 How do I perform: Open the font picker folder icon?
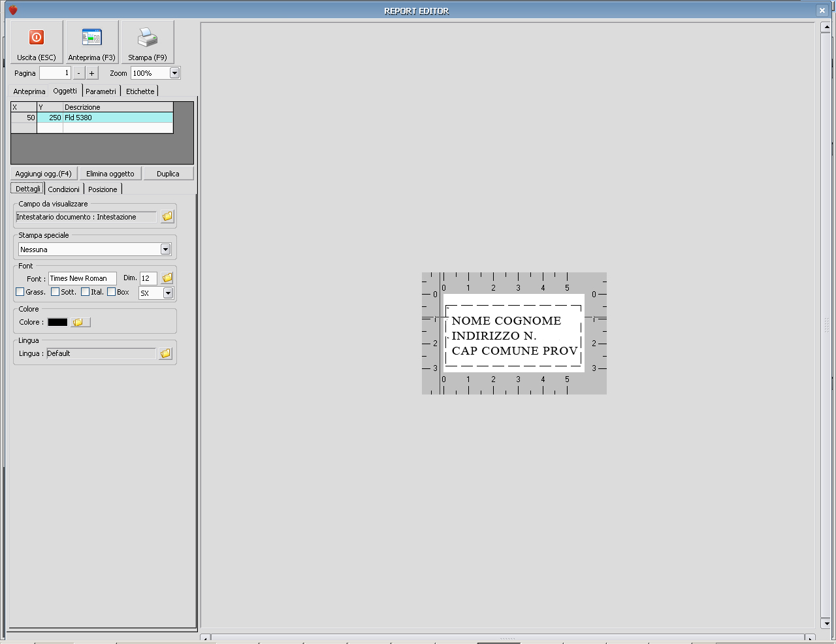[167, 278]
